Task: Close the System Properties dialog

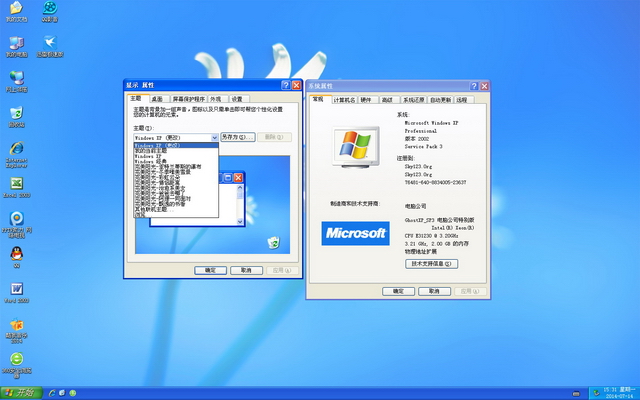Action: pyautogui.click(x=484, y=86)
